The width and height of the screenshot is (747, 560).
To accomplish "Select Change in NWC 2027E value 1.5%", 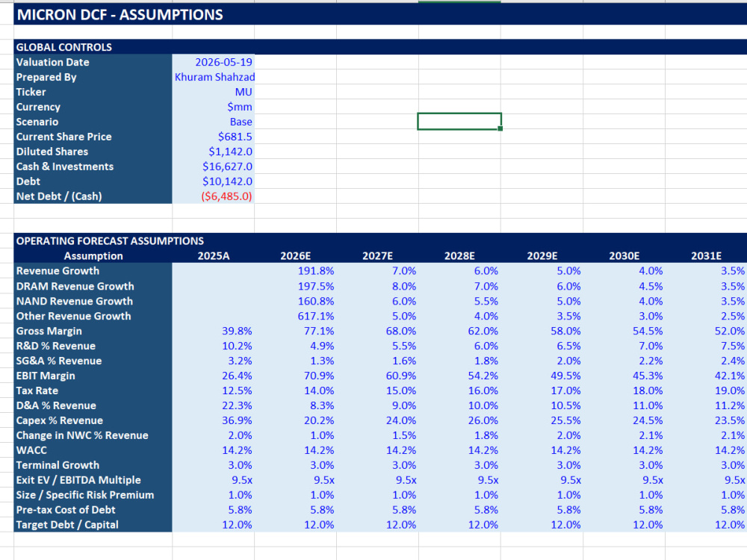I will point(404,435).
